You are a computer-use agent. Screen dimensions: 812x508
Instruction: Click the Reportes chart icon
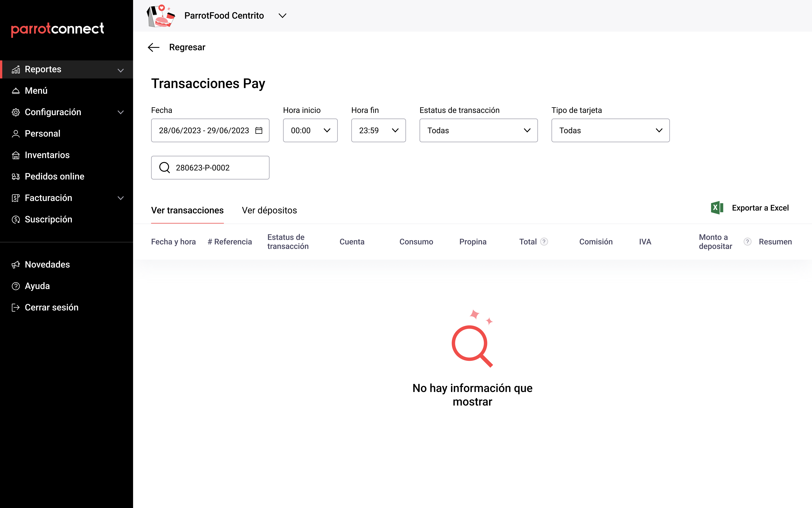coord(16,70)
